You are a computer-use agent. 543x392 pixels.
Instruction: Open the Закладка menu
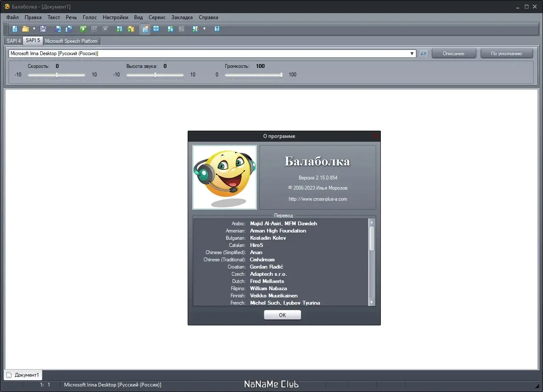point(182,17)
